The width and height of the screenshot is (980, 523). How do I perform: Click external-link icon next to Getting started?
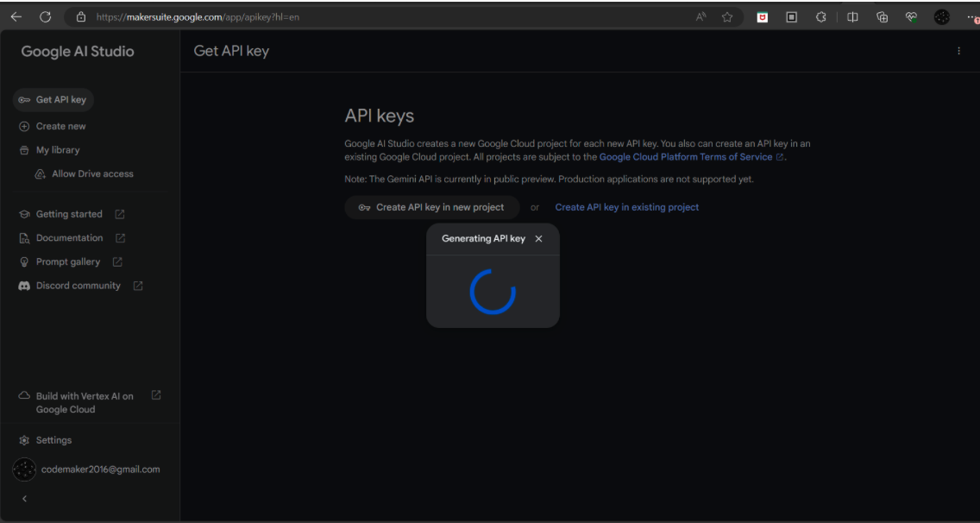pos(120,214)
